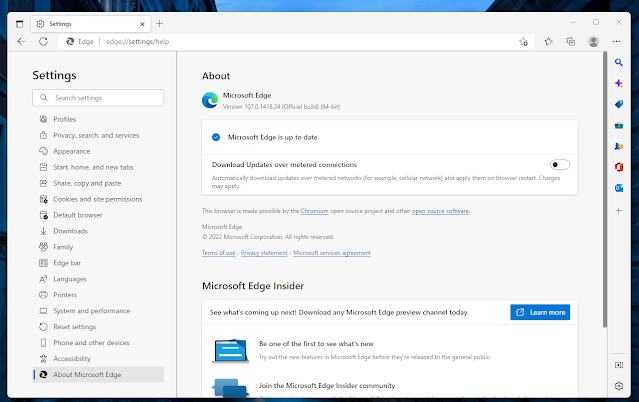Click 'Join the Microsoft Edge Insider community' text
This screenshot has height=402, width=639.
coord(327,386)
